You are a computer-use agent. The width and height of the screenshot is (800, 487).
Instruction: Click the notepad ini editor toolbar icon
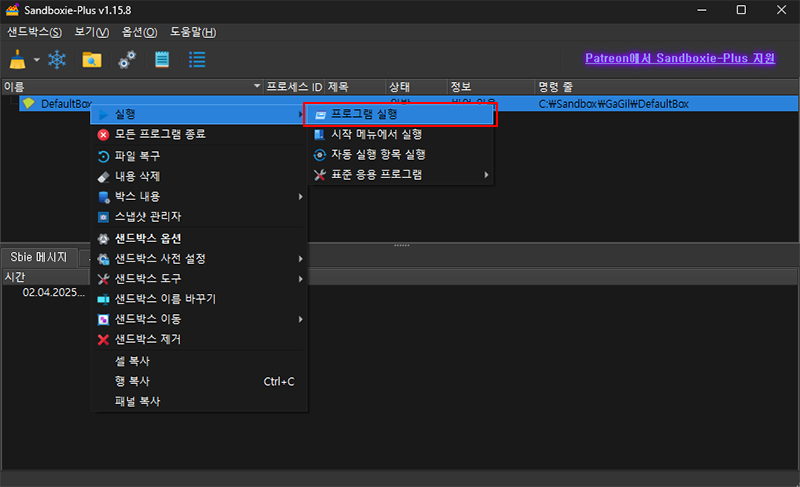coord(162,60)
